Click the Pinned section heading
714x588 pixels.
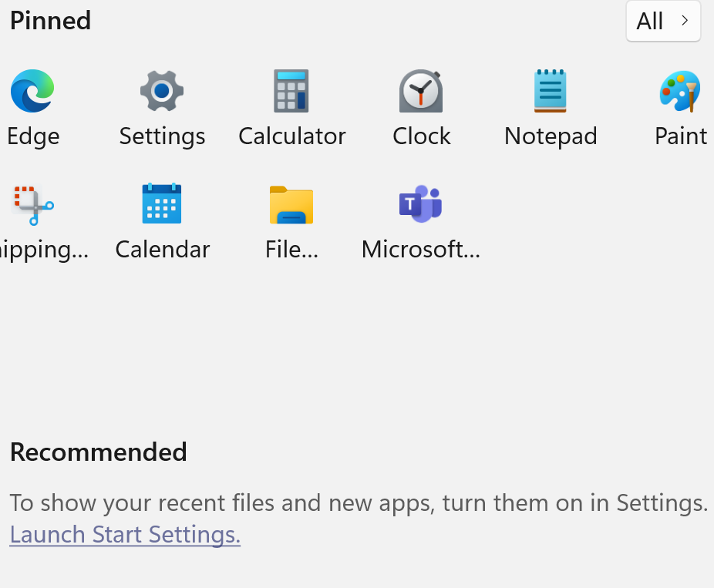point(50,21)
